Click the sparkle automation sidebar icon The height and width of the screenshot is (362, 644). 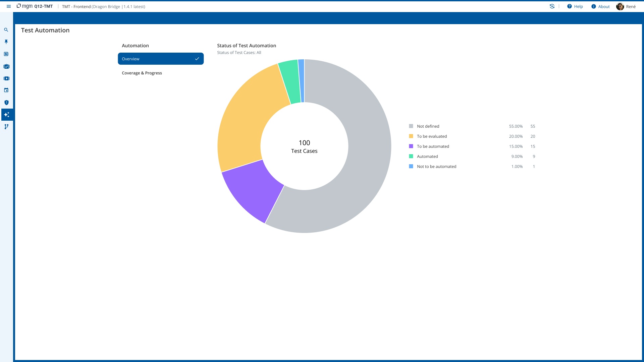tap(6, 115)
